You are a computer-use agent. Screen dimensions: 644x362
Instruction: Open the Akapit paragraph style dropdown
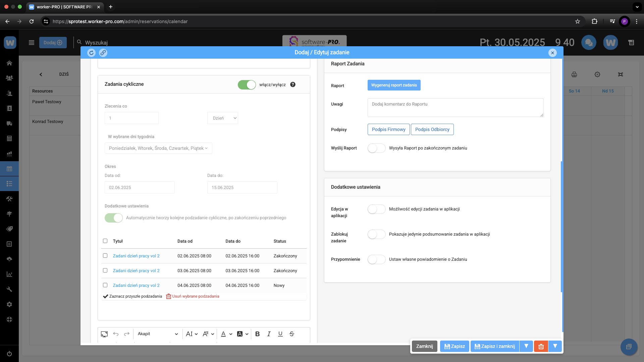(x=157, y=334)
